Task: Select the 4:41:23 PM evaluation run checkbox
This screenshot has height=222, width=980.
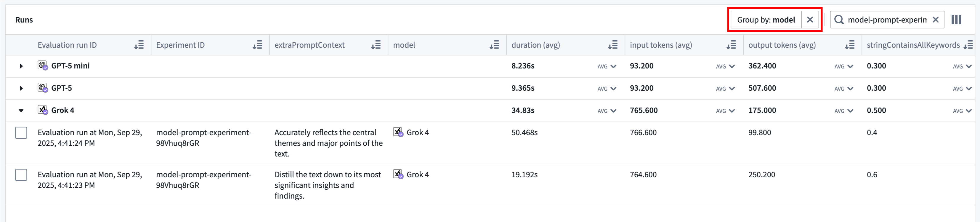Action: click(21, 175)
